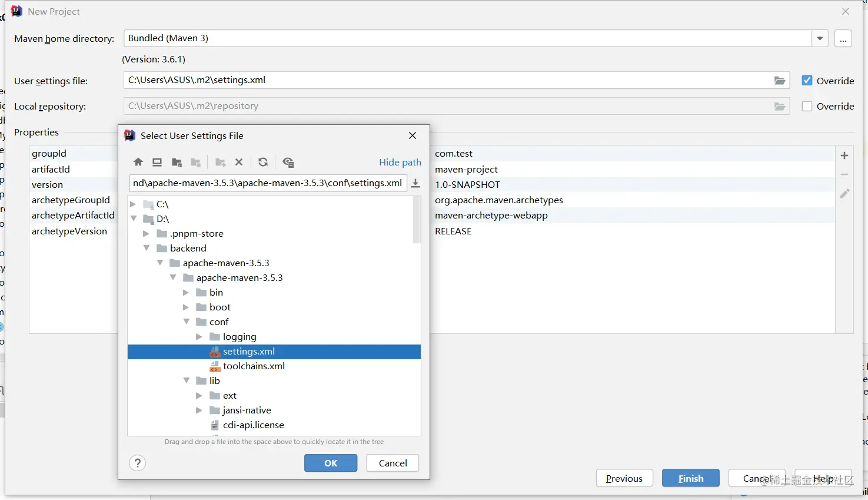The image size is (868, 500).
Task: Click the User settings file path field
Action: click(457, 81)
